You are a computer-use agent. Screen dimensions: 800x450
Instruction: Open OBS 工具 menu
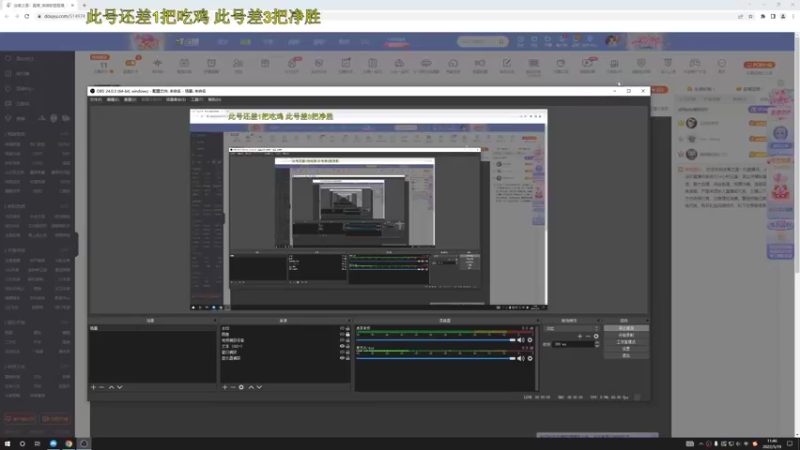tap(197, 99)
